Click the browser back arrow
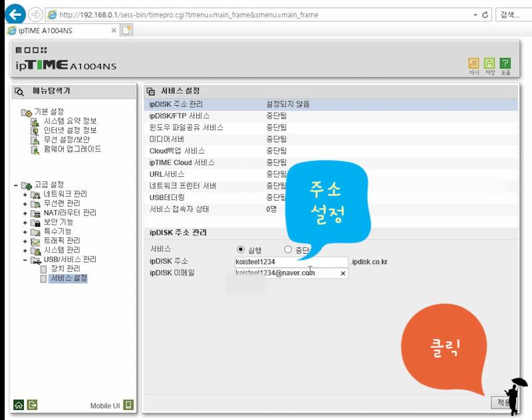Image resolution: width=532 pixels, height=420 pixels. [14, 14]
